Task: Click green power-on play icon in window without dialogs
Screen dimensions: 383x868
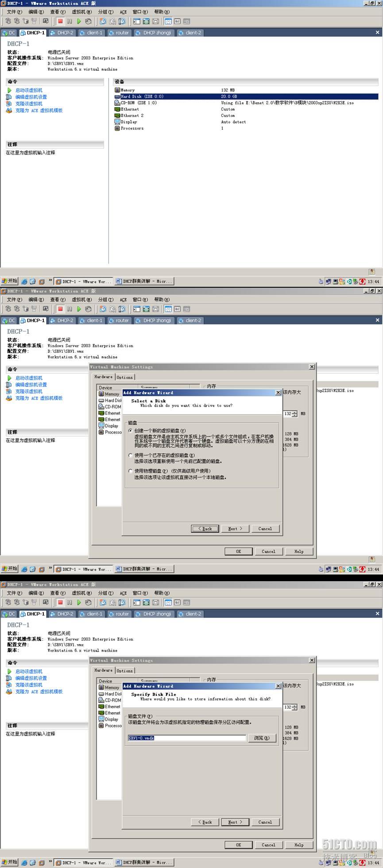Action: 79,21
